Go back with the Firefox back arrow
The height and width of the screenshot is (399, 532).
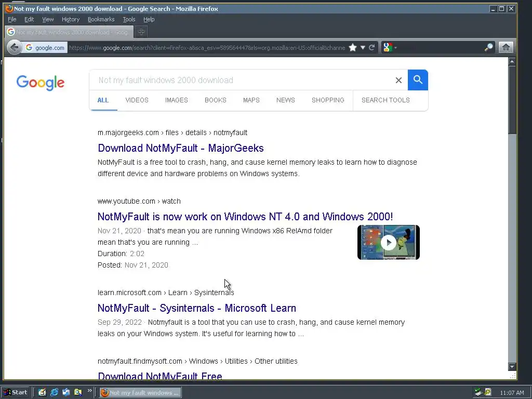point(14,47)
